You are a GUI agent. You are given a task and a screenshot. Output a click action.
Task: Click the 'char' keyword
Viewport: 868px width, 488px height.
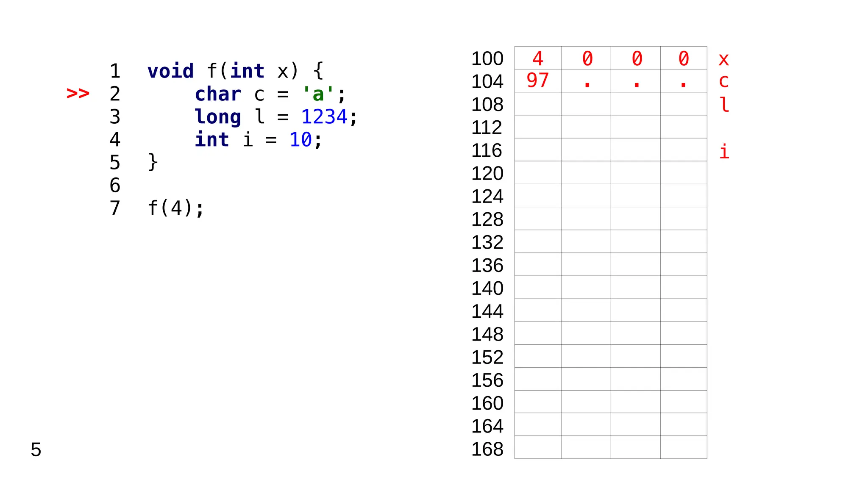[x=218, y=94]
